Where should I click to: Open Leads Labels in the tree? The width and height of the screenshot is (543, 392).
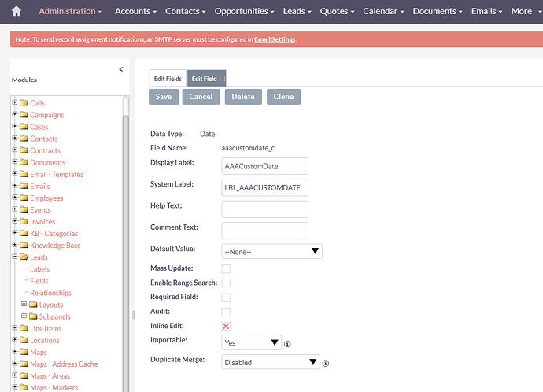(x=40, y=269)
